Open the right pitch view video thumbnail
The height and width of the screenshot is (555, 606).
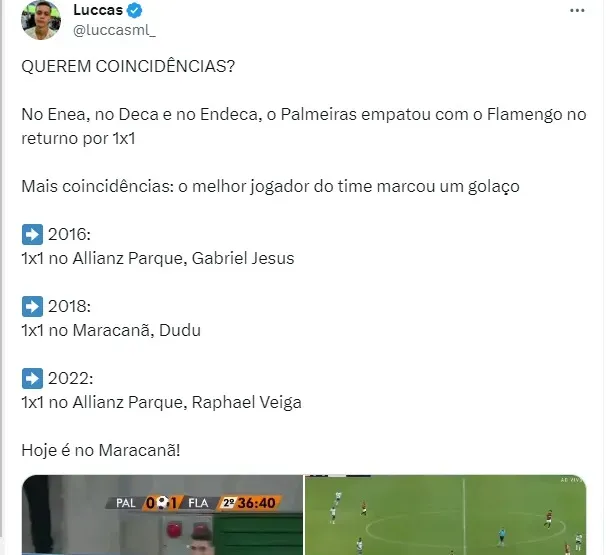(446, 515)
